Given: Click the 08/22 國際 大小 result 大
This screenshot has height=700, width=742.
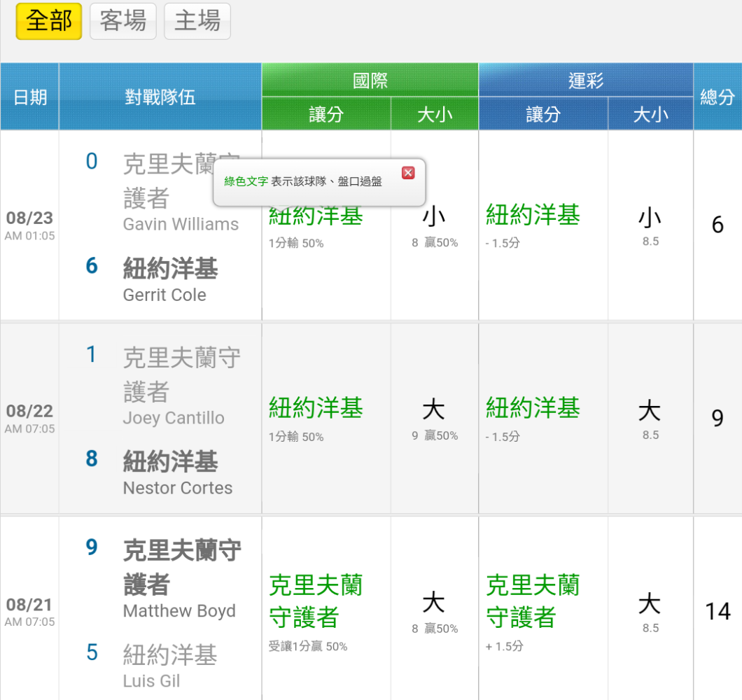Looking at the screenshot, I should coord(434,409).
